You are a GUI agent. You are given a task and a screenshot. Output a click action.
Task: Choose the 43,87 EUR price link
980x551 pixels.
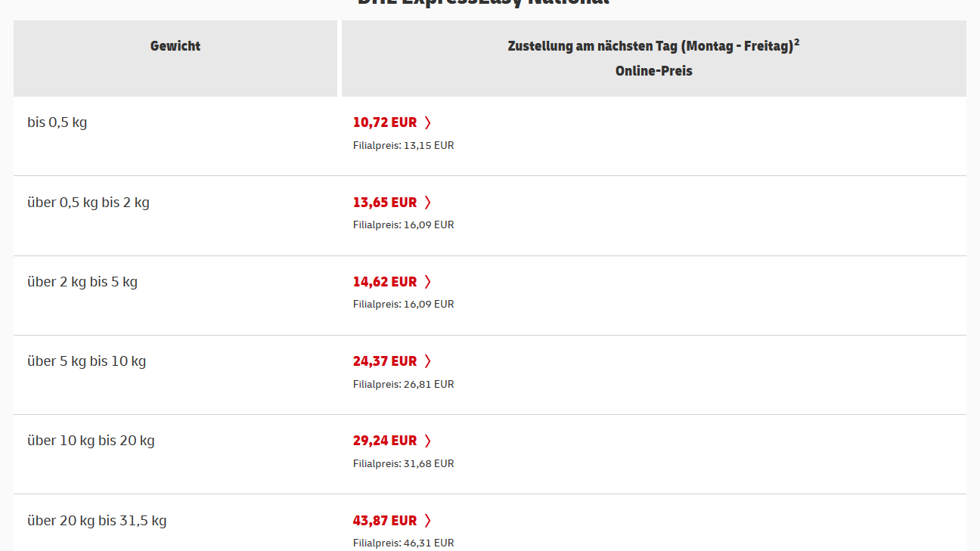pyautogui.click(x=385, y=521)
